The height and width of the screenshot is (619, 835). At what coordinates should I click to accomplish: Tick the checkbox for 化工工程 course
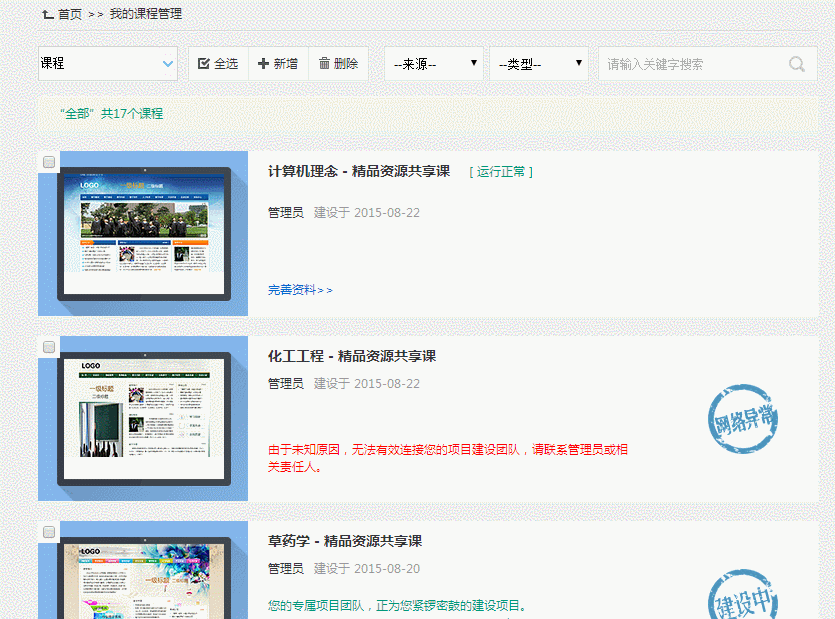click(49, 347)
